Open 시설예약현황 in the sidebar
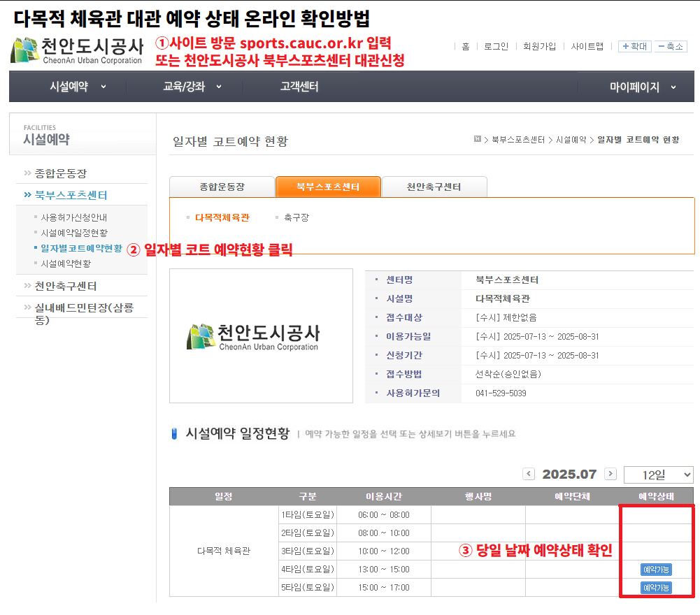Screen dimensions: 700x615 (66, 263)
